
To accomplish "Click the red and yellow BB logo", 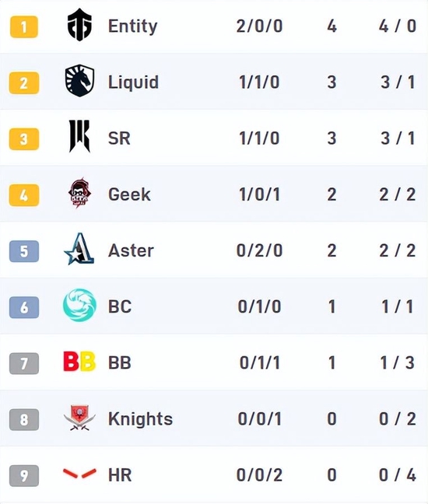I will [x=79, y=362].
